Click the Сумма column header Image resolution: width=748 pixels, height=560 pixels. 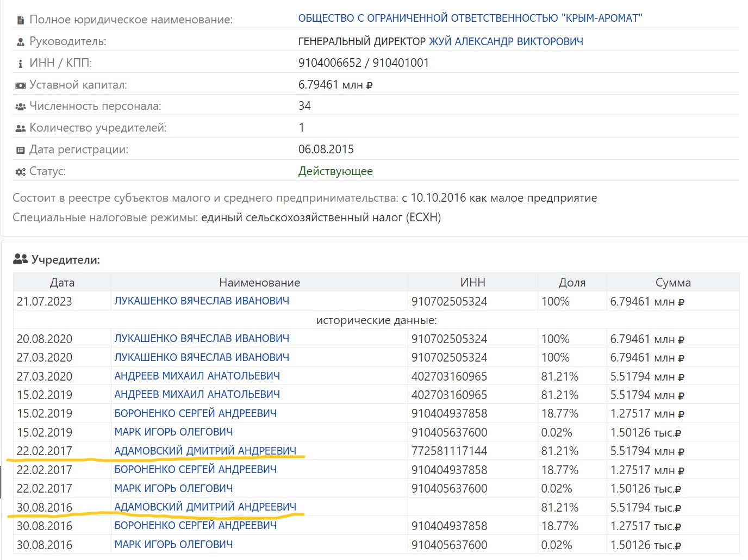coord(672,283)
